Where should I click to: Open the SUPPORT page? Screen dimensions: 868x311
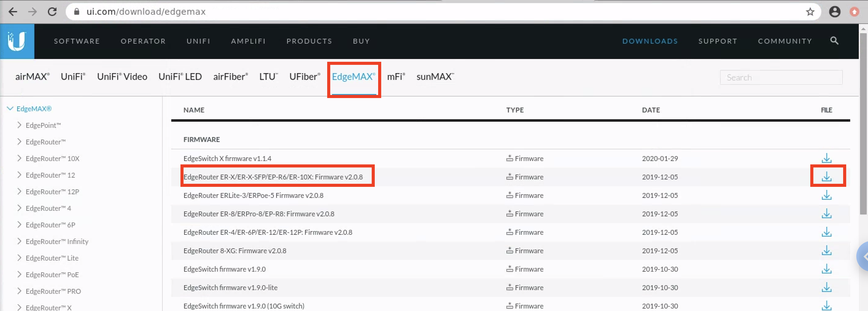pos(718,41)
